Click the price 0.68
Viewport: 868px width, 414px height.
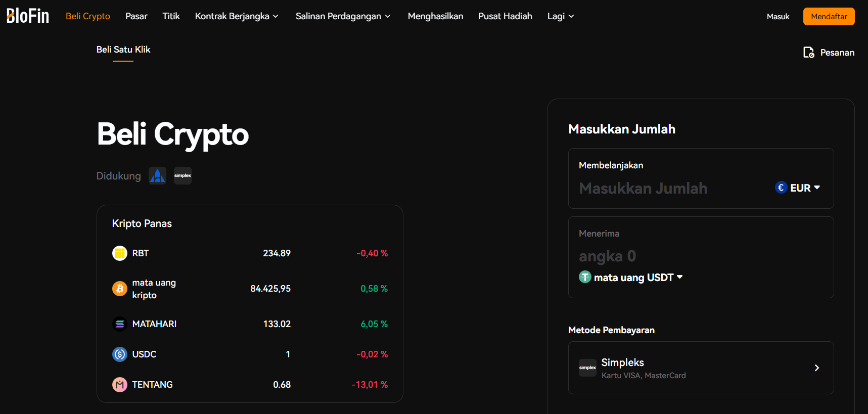pyautogui.click(x=282, y=385)
